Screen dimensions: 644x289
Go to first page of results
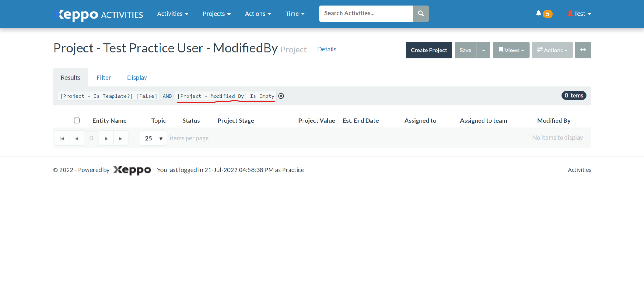62,138
